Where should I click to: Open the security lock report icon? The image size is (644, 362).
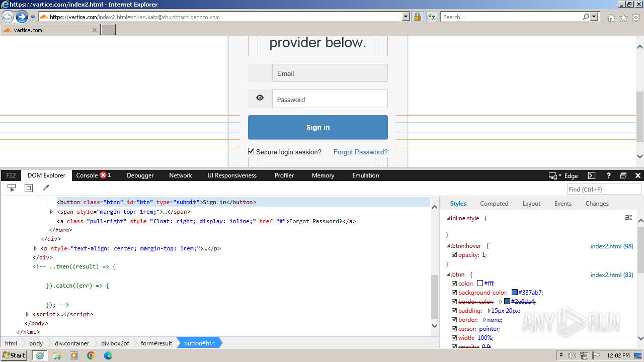(417, 17)
